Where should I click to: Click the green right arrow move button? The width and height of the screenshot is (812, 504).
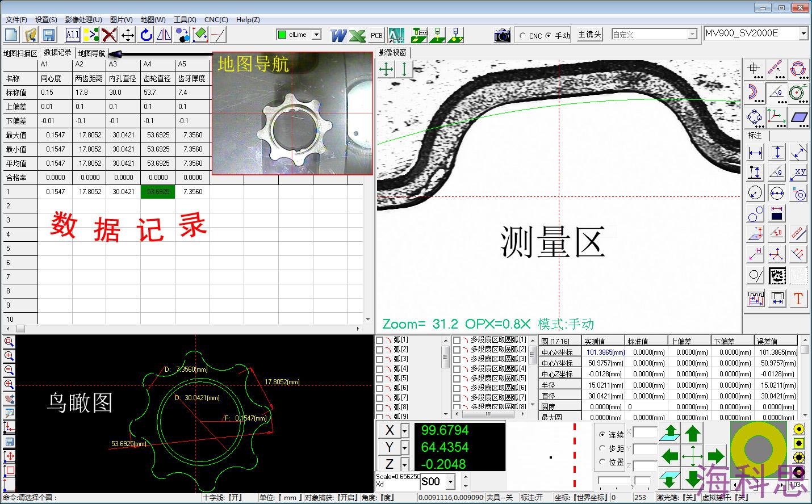(715, 455)
